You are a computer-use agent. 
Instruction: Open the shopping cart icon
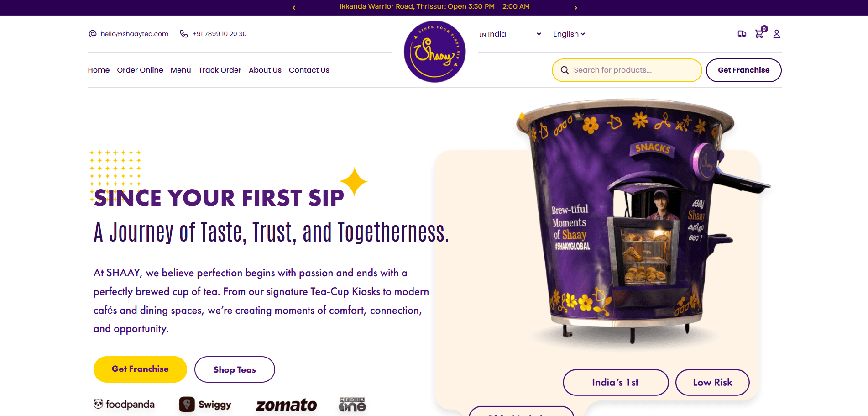(759, 34)
